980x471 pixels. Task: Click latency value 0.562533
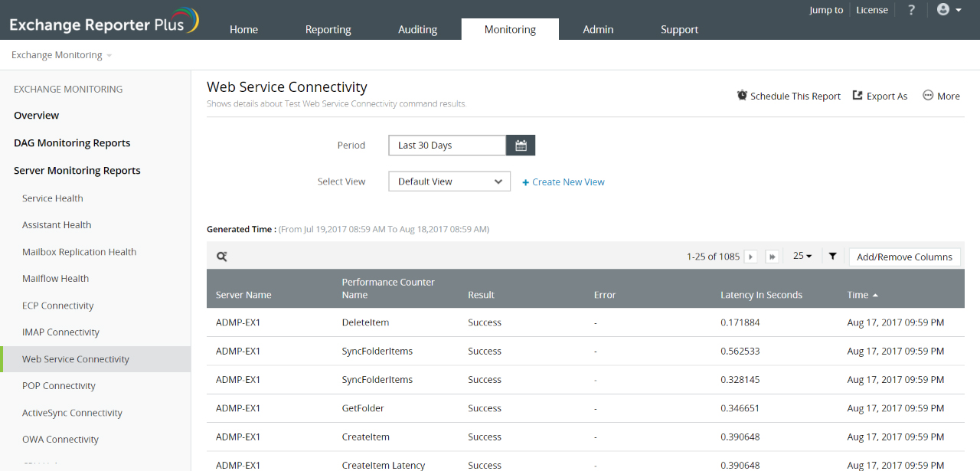[740, 351]
